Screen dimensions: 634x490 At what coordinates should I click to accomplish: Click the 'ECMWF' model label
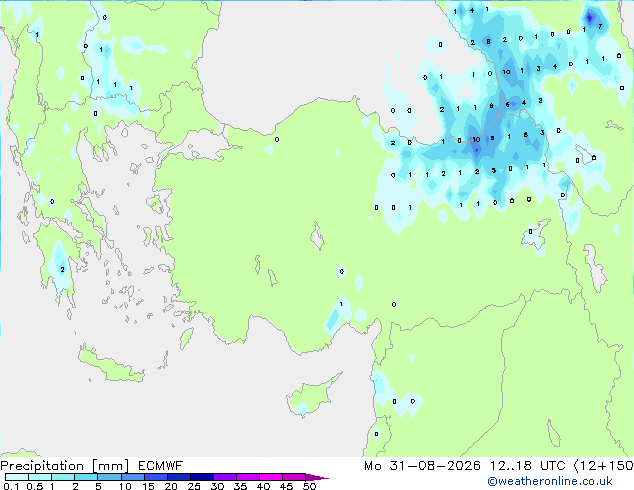tap(161, 466)
